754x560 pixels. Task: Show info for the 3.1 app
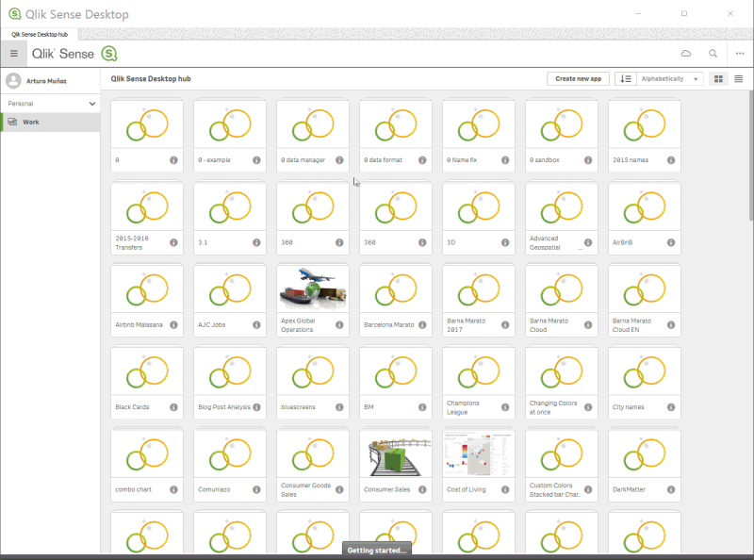pos(256,242)
